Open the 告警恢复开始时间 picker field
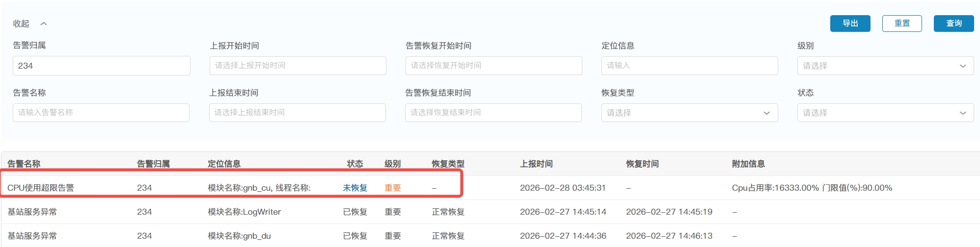 pos(493,66)
